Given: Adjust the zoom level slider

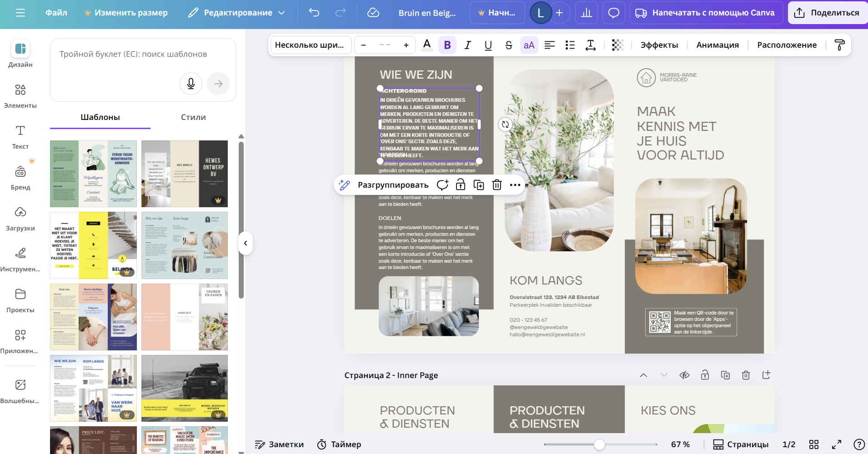Looking at the screenshot, I should click(599, 444).
